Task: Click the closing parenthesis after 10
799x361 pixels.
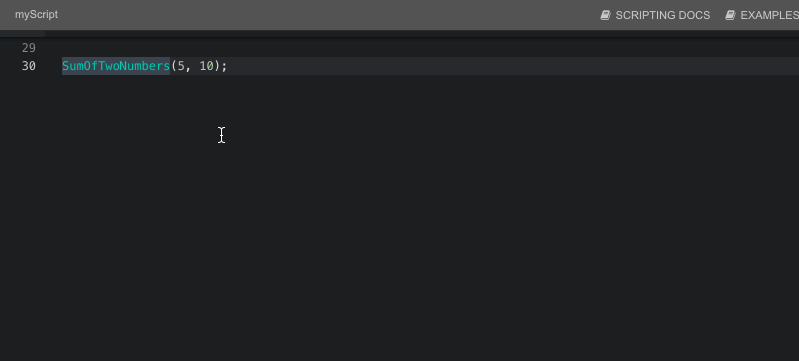Action: [x=217, y=66]
